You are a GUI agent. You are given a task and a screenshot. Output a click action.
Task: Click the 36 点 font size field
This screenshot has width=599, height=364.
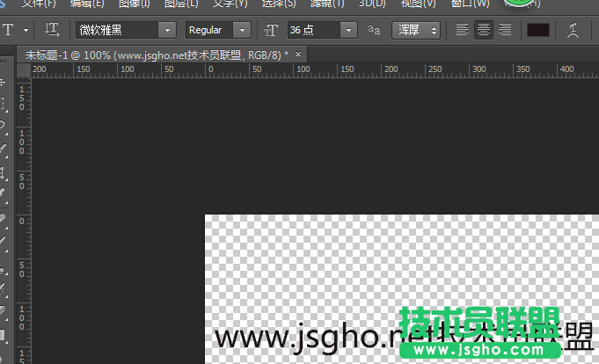click(x=313, y=30)
